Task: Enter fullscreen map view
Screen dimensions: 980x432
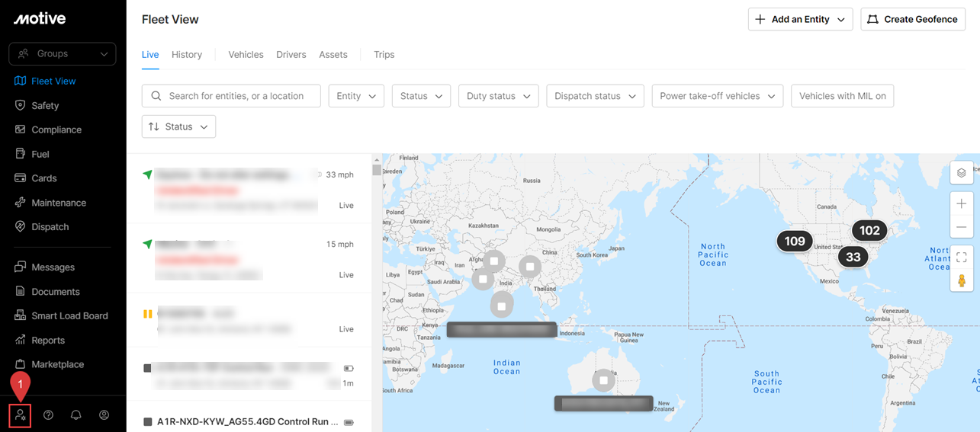Action: pyautogui.click(x=961, y=258)
